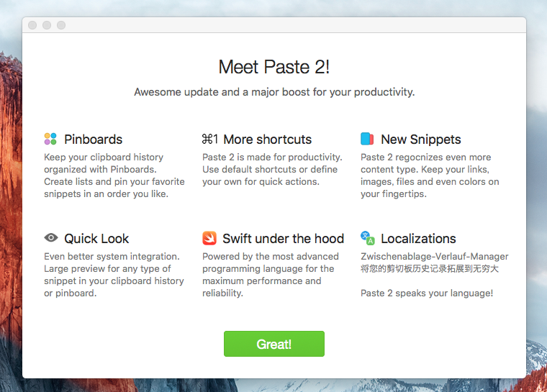
Task: Click the orange Swift bird icon
Action: [x=209, y=238]
